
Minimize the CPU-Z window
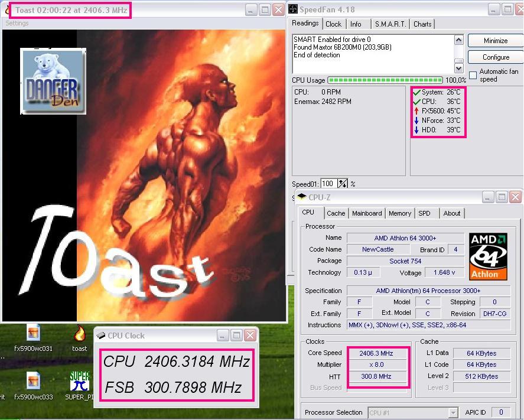[488, 197]
